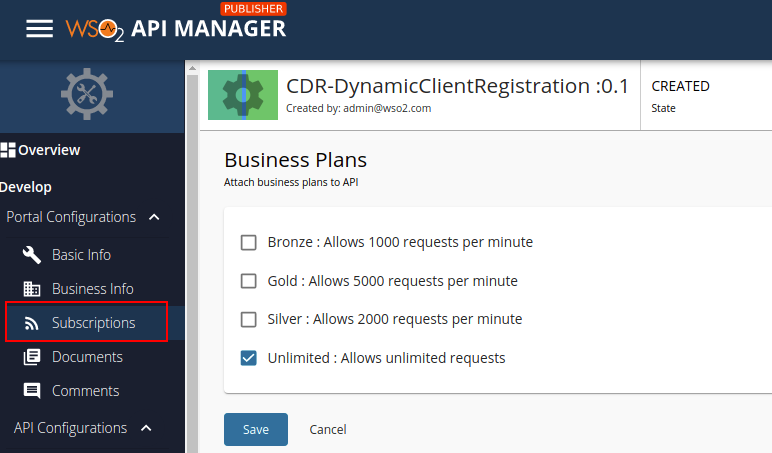Viewport: 772px width, 453px height.
Task: Cancel business plan changes
Action: [x=328, y=429]
